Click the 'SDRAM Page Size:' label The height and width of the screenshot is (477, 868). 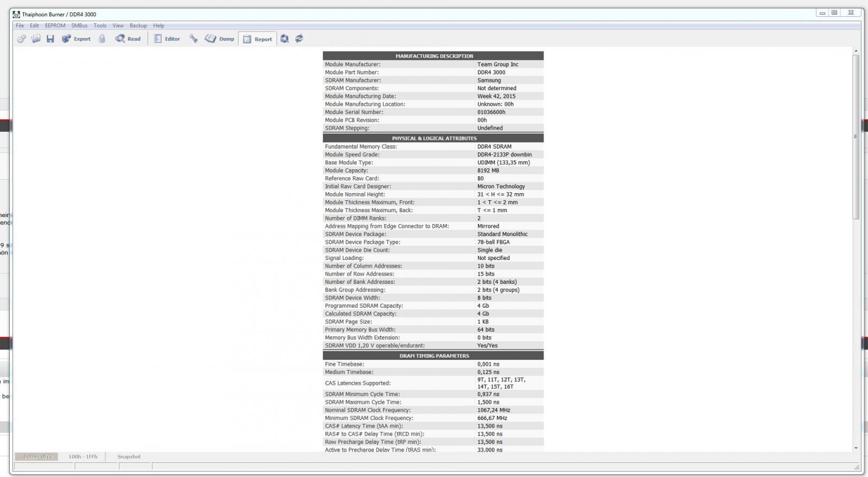(348, 322)
